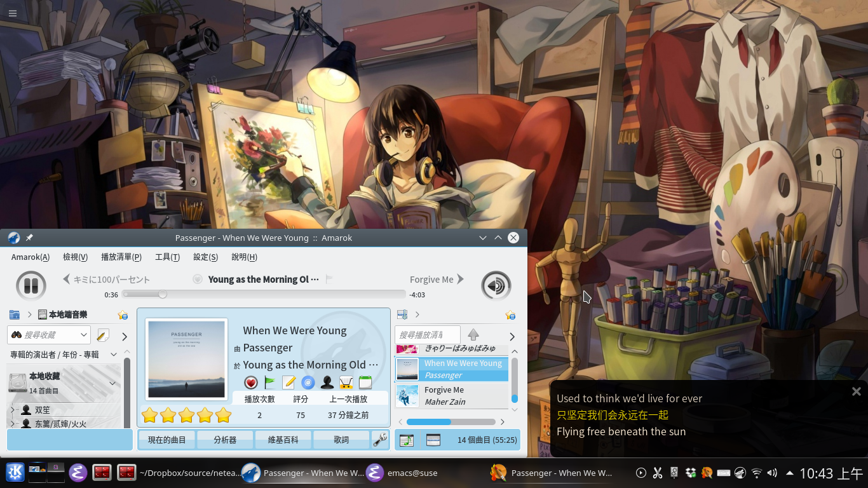
Task: Open the Dropbox tray icon
Action: 691,473
